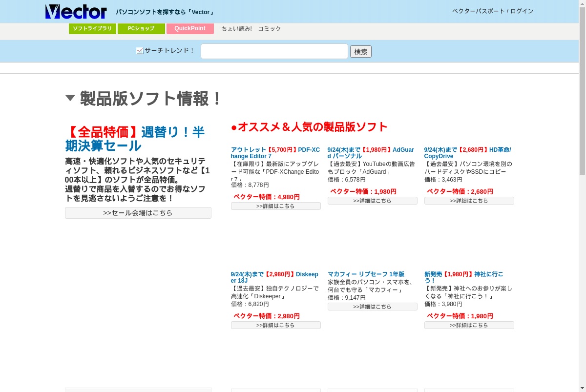Image resolution: width=586 pixels, height=392 pixels.
Task: Click the 検索 button
Action: pyautogui.click(x=361, y=51)
